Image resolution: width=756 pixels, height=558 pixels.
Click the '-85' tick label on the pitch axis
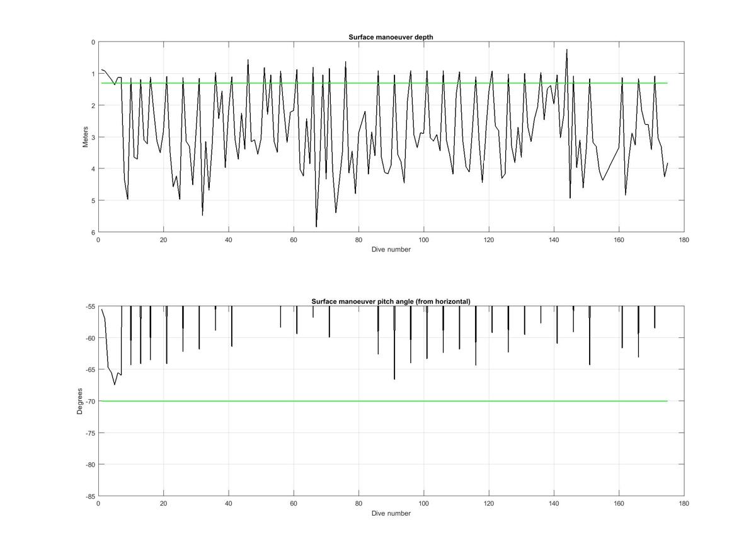click(x=89, y=496)
